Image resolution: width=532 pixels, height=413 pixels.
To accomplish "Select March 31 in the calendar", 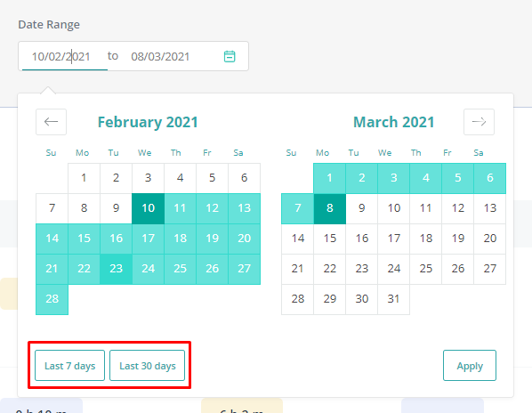I will (x=393, y=299).
